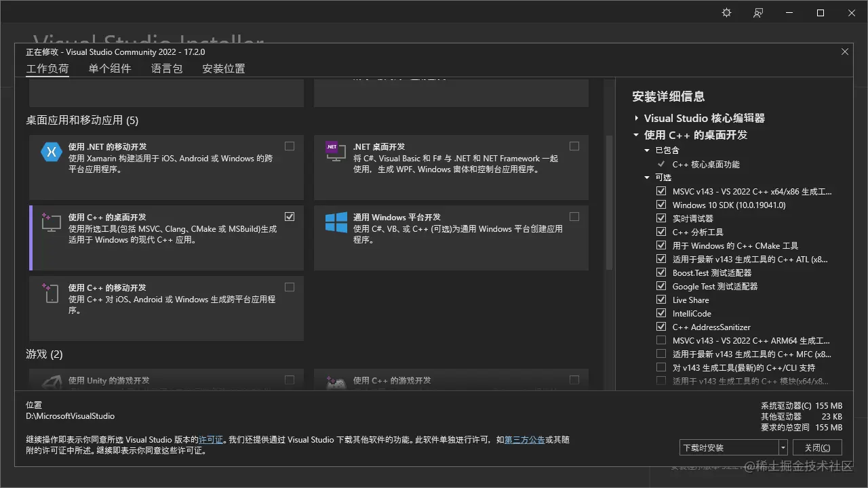Click the Universal Windows Platform logo icon
Image resolution: width=868 pixels, height=488 pixels.
pyautogui.click(x=336, y=222)
